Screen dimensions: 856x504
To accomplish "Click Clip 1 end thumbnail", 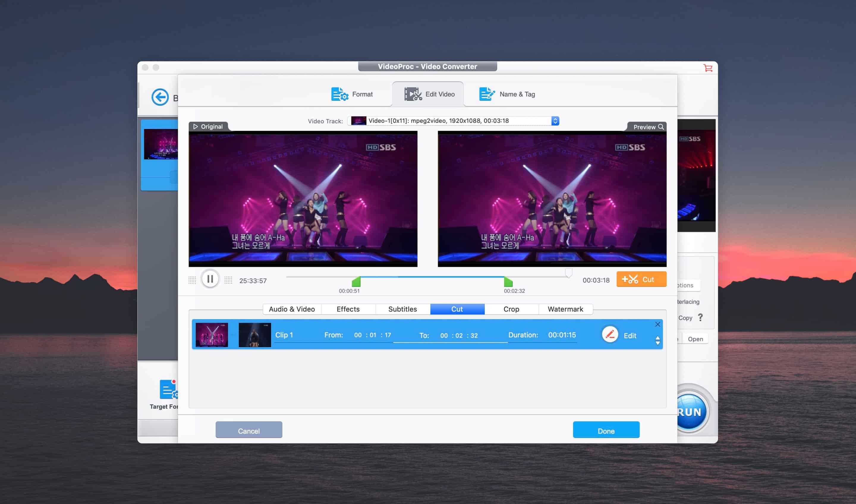I will pos(255,335).
